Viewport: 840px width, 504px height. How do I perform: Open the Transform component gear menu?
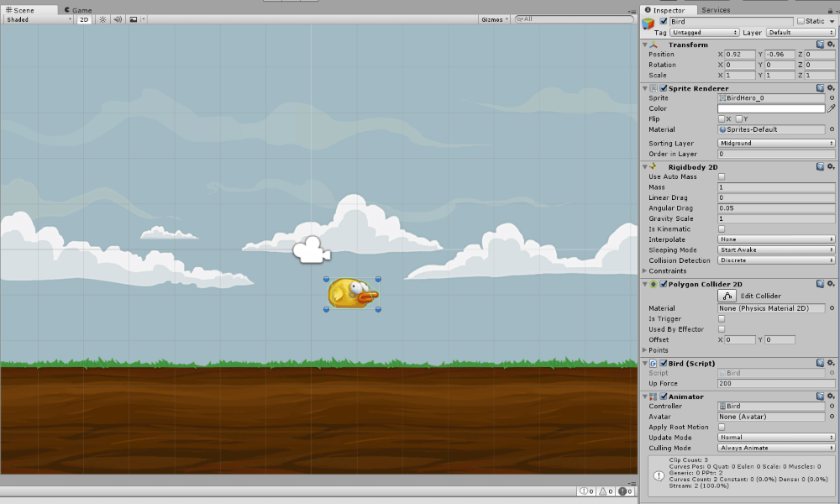click(x=831, y=45)
